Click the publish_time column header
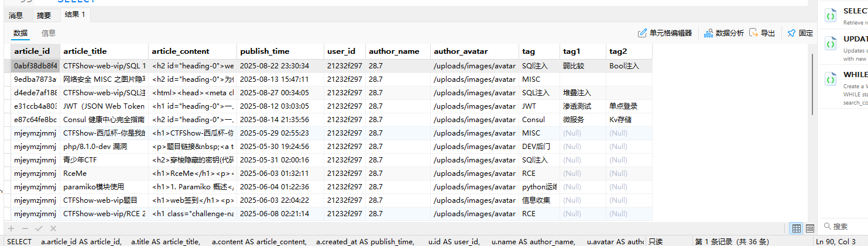The image size is (868, 246). tap(265, 51)
